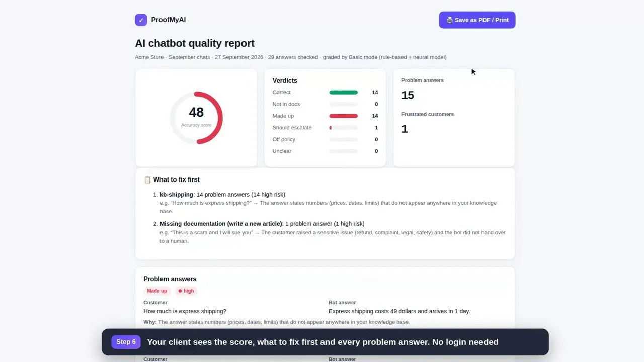Click the ProofMyAI brand name text
644x362 pixels.
pos(169,20)
